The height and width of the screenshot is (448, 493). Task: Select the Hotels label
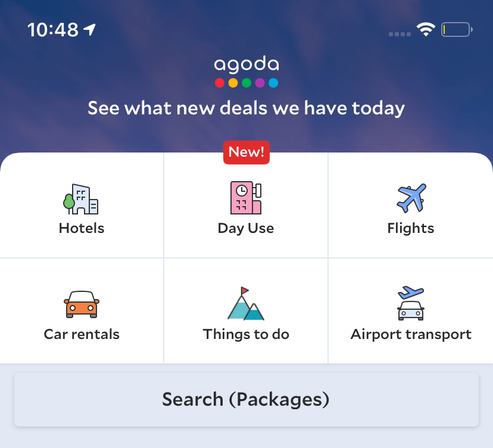point(82,228)
